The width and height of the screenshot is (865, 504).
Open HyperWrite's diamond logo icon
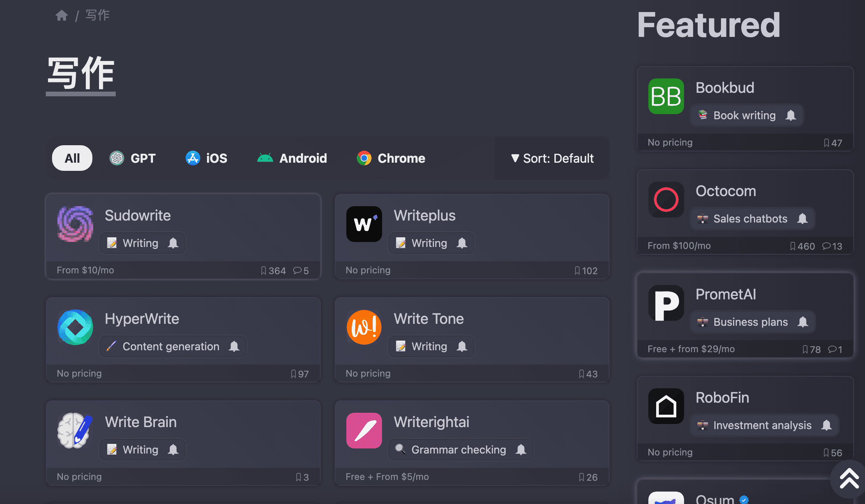click(x=75, y=327)
